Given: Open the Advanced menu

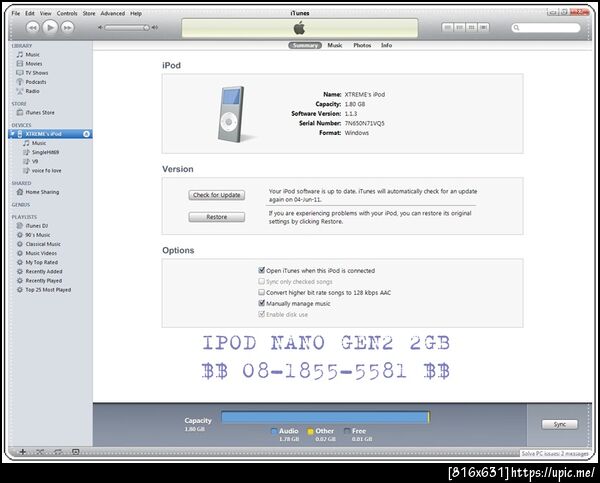Looking at the screenshot, I should [x=112, y=13].
